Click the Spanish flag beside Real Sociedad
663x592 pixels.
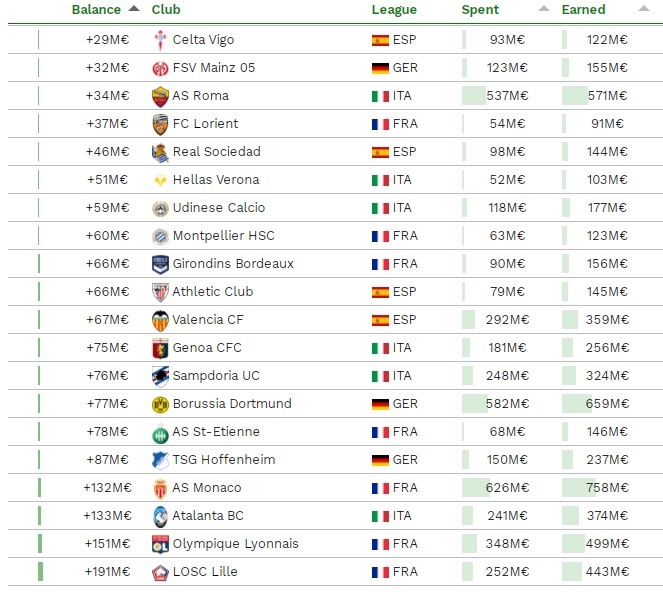point(380,152)
